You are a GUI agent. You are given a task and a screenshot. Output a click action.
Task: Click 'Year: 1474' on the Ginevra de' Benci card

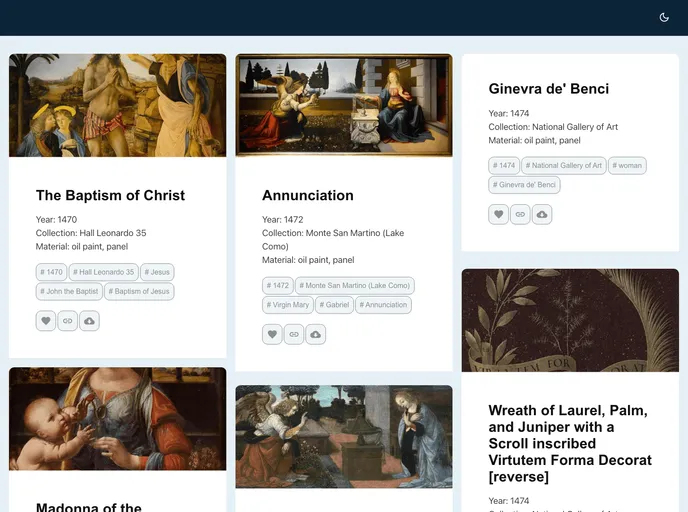tap(509, 113)
